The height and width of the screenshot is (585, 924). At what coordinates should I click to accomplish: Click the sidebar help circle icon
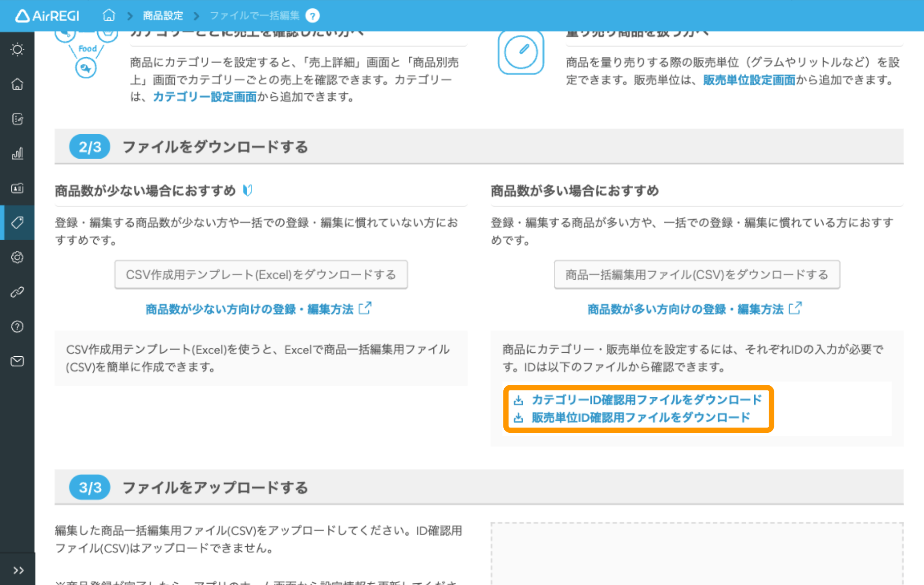tap(17, 326)
